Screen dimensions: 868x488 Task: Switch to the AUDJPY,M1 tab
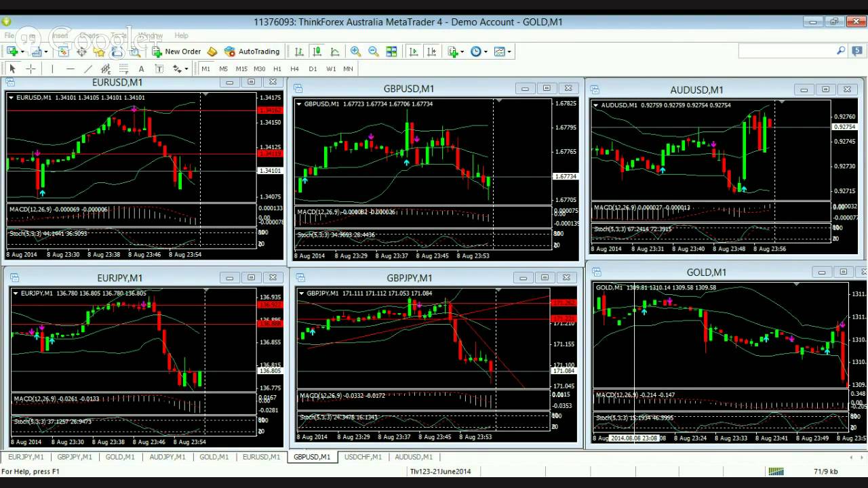167,457
